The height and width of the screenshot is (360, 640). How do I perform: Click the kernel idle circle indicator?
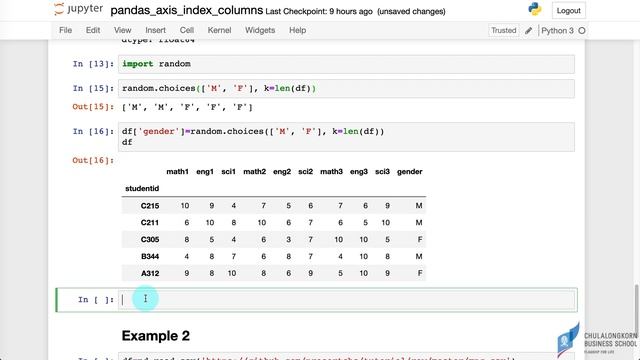pos(582,31)
